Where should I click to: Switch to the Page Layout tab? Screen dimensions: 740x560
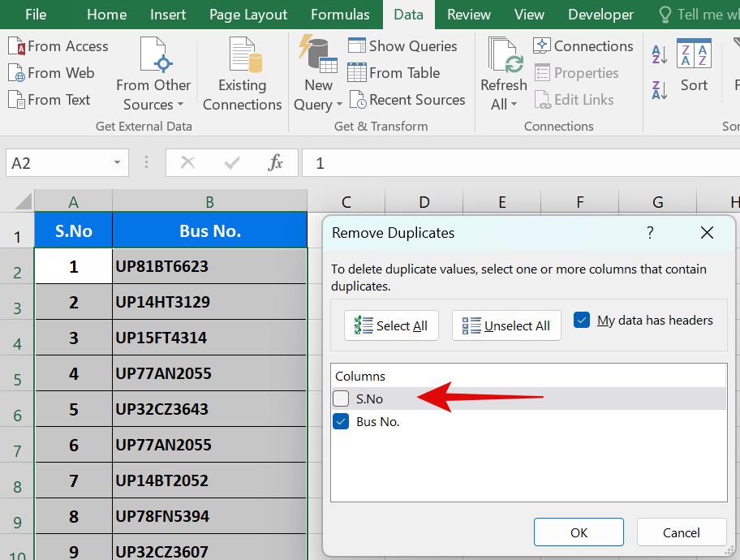coord(248,15)
